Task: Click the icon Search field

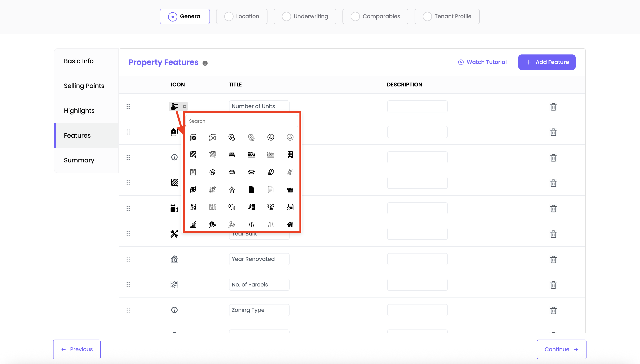Action: 242,121
